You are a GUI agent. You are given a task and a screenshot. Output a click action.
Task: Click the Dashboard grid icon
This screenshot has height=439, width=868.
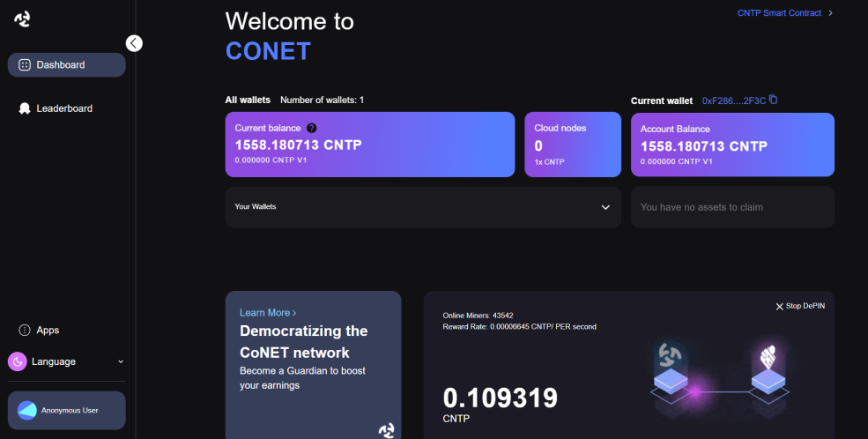click(x=25, y=64)
